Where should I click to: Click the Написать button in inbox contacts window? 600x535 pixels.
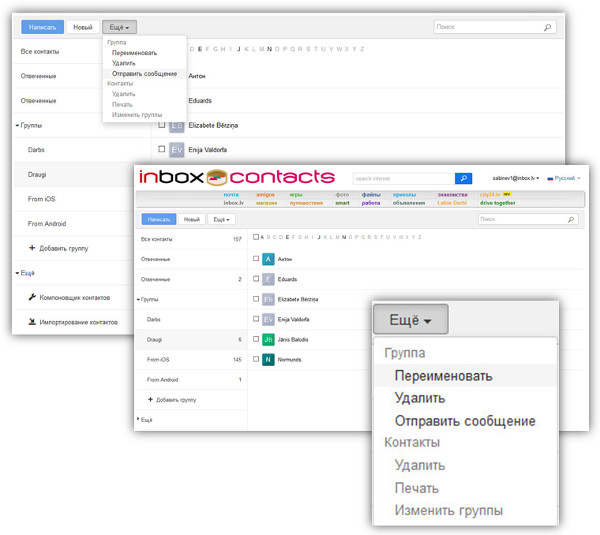159,219
